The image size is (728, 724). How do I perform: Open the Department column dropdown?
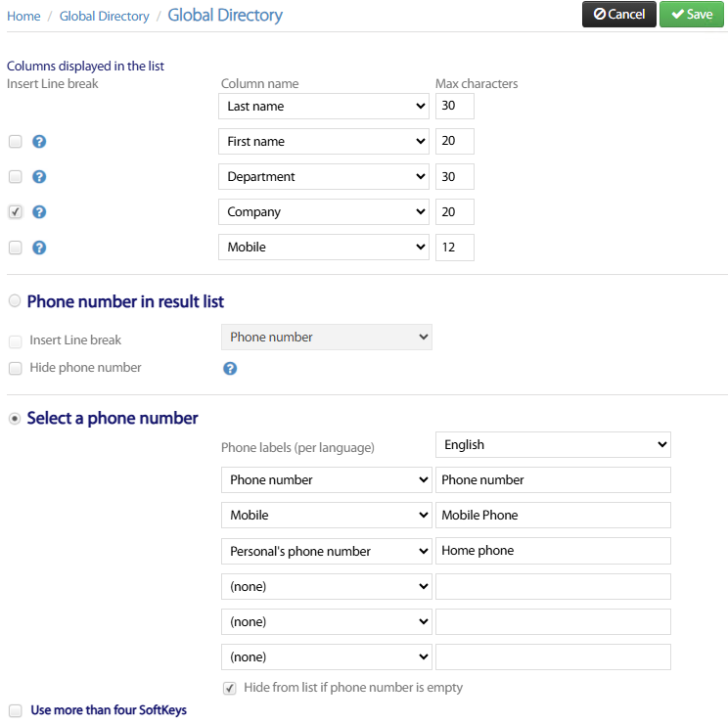[323, 177]
